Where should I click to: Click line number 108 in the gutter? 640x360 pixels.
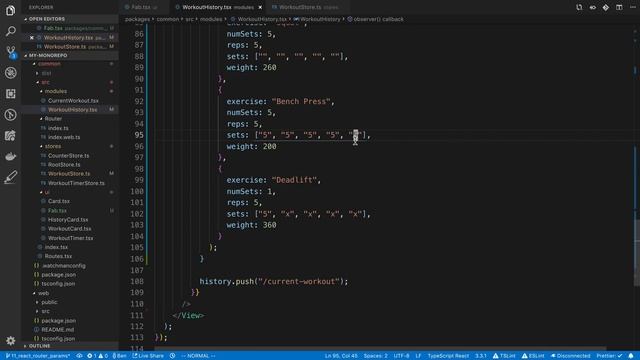137,281
